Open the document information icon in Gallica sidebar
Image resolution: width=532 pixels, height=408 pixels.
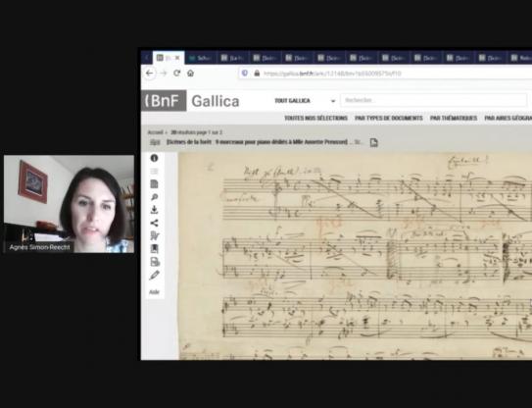pyautogui.click(x=154, y=158)
